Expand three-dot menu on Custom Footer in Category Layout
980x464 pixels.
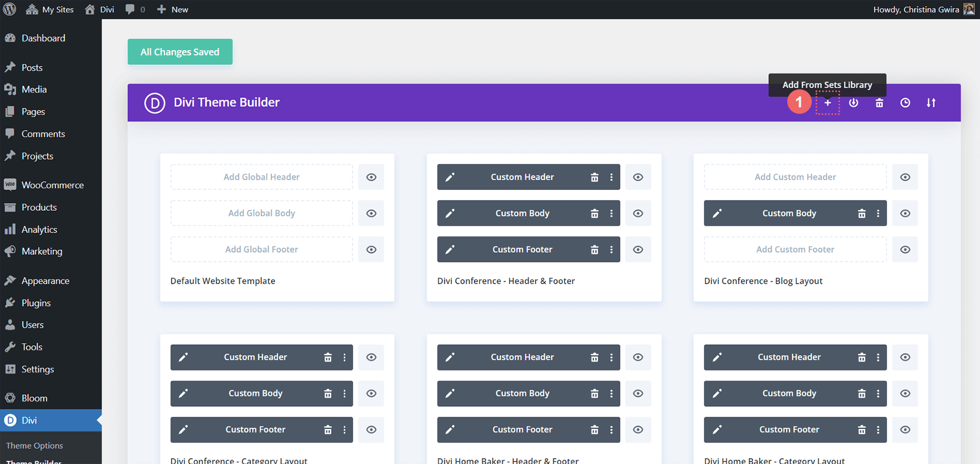click(x=345, y=430)
